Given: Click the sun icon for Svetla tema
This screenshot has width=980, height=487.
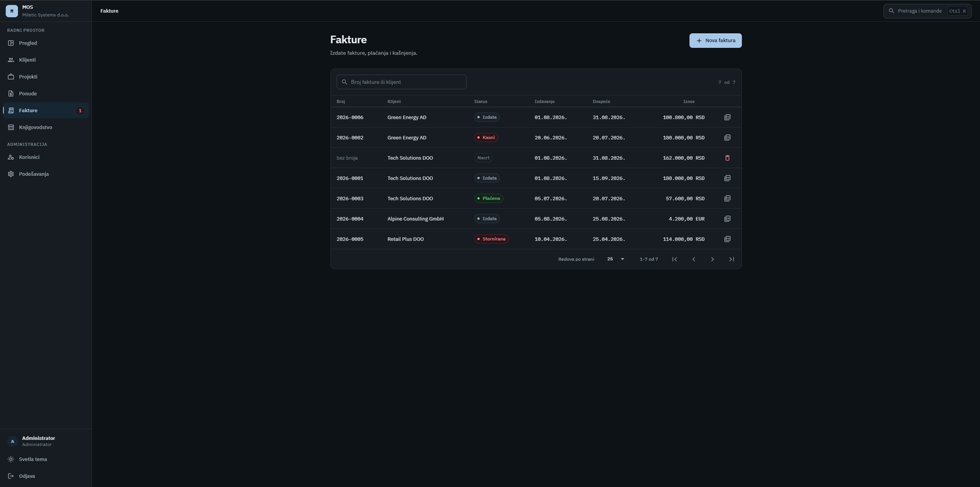Looking at the screenshot, I should pos(10,459).
